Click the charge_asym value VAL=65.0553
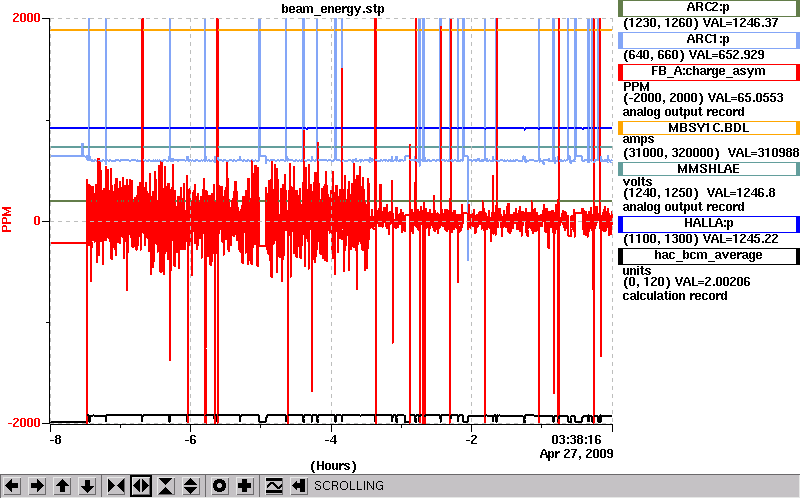Screen dimensions: 800x498 click(x=747, y=98)
